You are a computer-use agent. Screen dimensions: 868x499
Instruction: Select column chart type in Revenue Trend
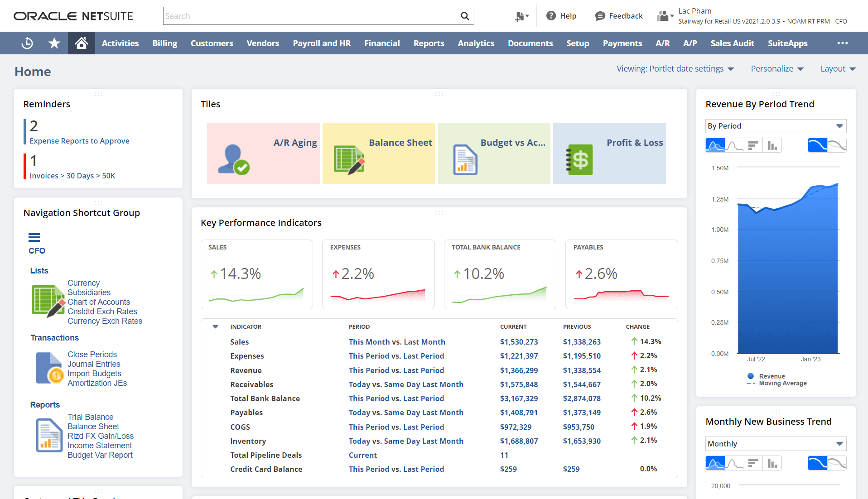pos(772,145)
